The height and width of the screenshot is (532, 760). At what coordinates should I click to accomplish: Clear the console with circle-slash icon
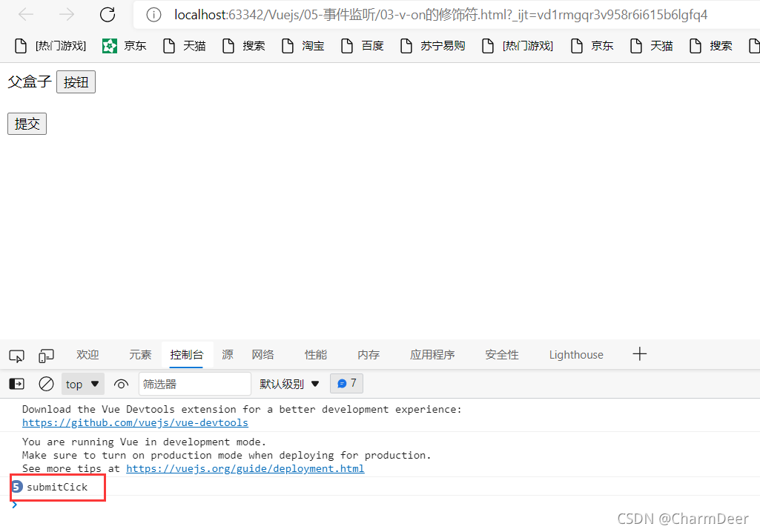coord(46,384)
